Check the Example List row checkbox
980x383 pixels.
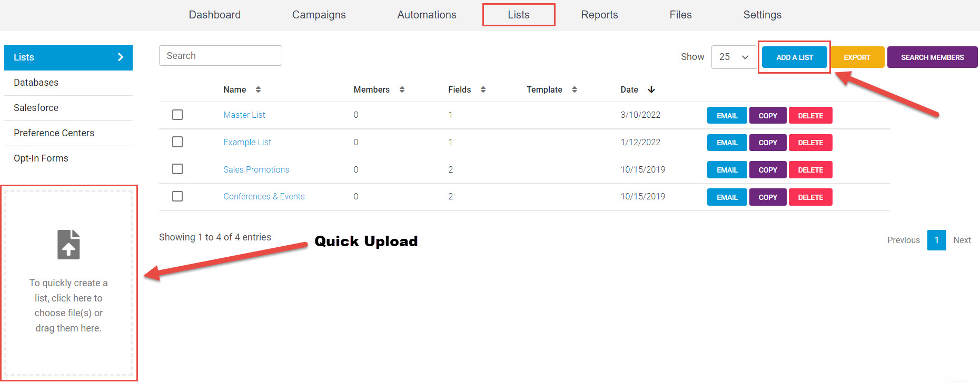[x=177, y=142]
